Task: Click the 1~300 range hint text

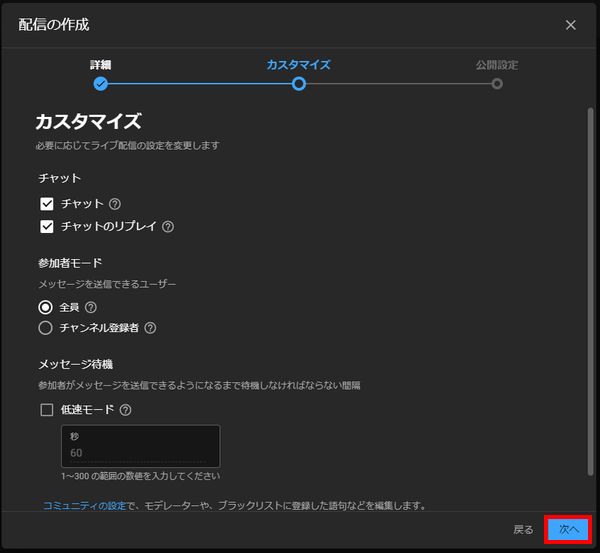Action: (x=141, y=476)
